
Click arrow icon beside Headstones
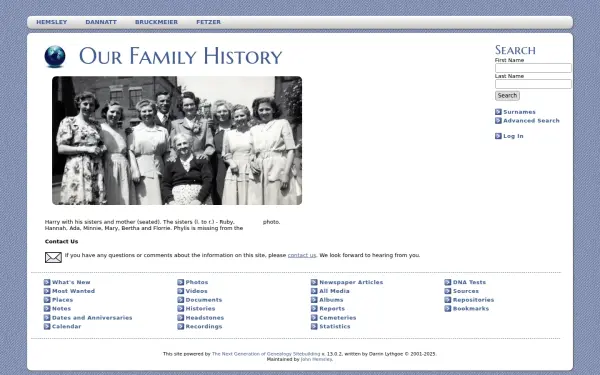tap(181, 318)
